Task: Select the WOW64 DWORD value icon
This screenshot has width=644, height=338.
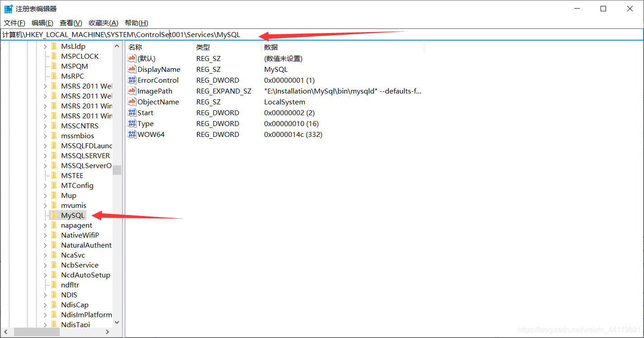Action: 132,134
